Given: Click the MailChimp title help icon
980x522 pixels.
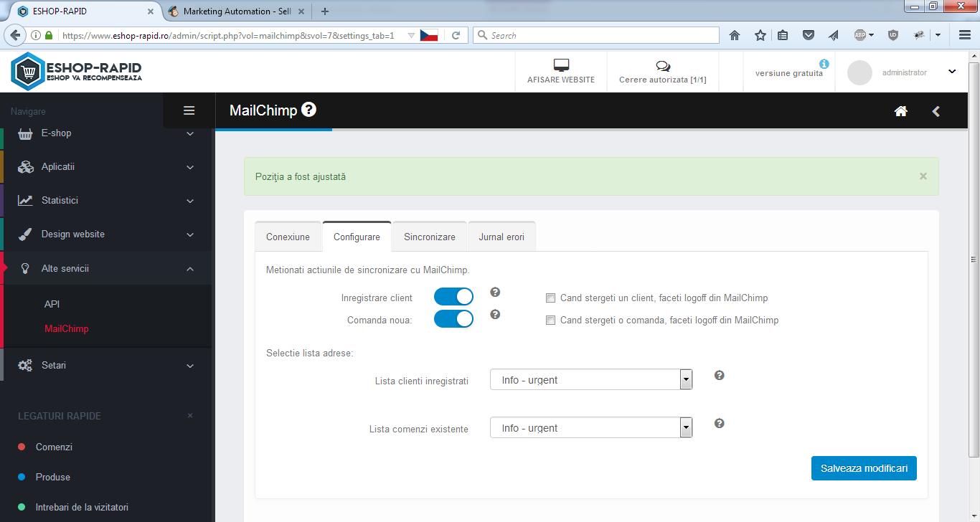Looking at the screenshot, I should pyautogui.click(x=308, y=110).
